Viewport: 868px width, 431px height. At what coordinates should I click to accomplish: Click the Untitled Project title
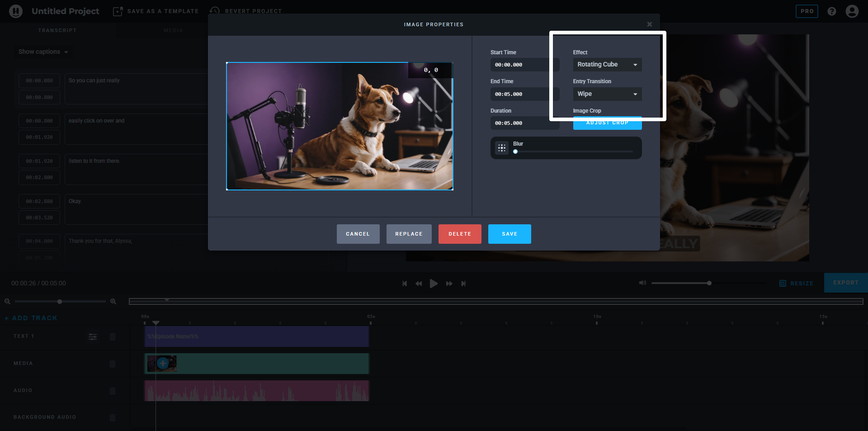[66, 11]
